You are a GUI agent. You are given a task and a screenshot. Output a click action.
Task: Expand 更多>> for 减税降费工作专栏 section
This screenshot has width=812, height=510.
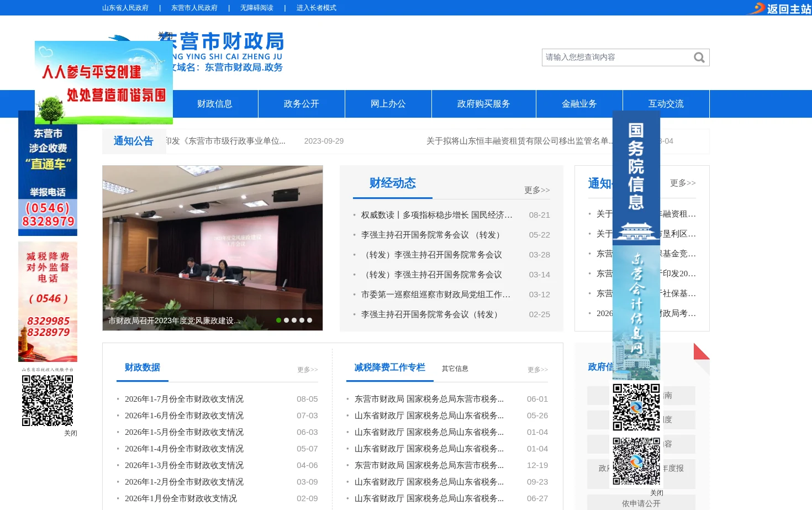pyautogui.click(x=537, y=370)
